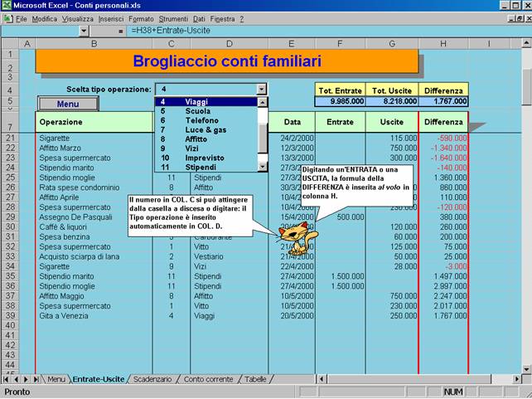
Task: Select column H header
Action: click(443, 43)
